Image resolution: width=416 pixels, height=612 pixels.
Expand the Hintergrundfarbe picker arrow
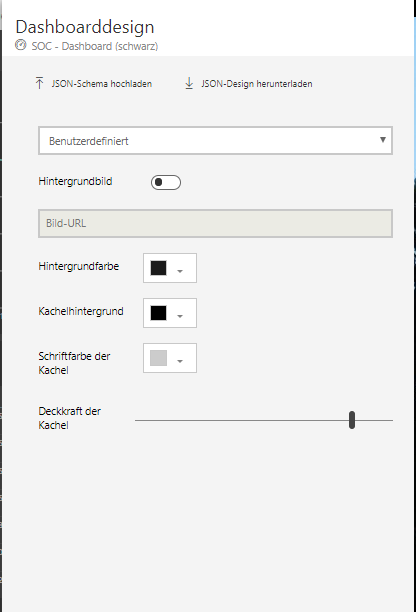tap(180, 271)
